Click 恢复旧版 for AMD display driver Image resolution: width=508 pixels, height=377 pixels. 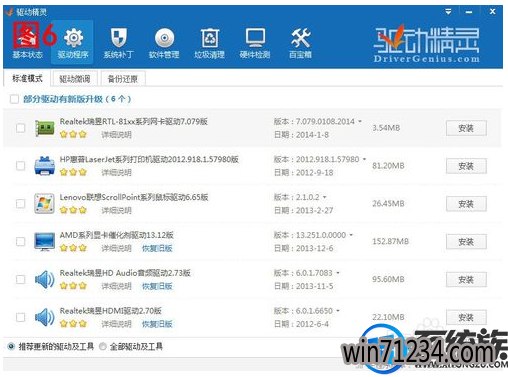157,248
